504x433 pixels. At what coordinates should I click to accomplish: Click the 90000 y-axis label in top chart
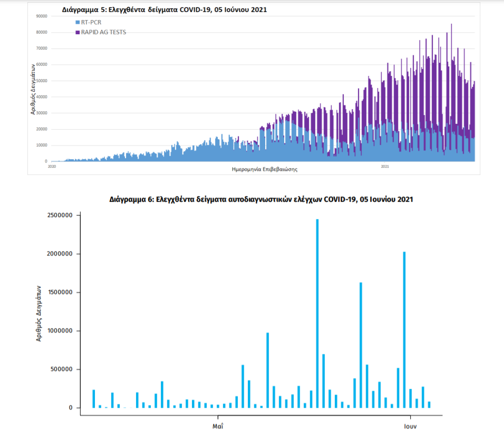coord(41,16)
